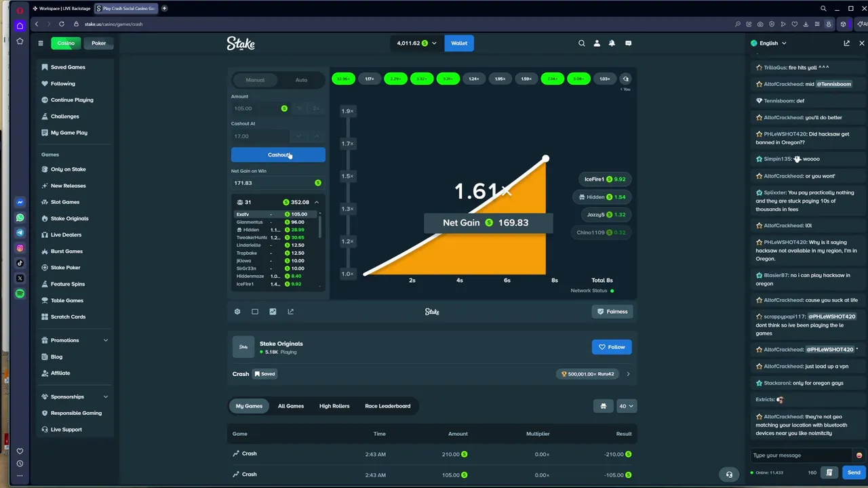Click the Stake logo in header
The image size is (868, 488).
(x=241, y=43)
